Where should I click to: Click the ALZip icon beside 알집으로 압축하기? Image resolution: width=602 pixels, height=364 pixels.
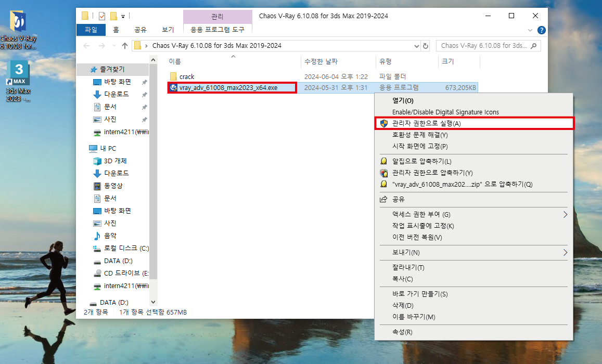pyautogui.click(x=383, y=161)
